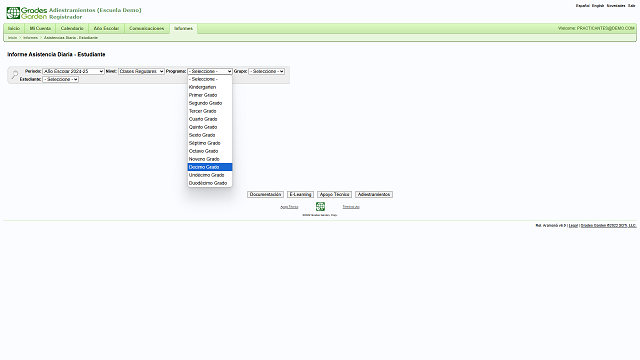Open the Grupo dropdown

267,71
